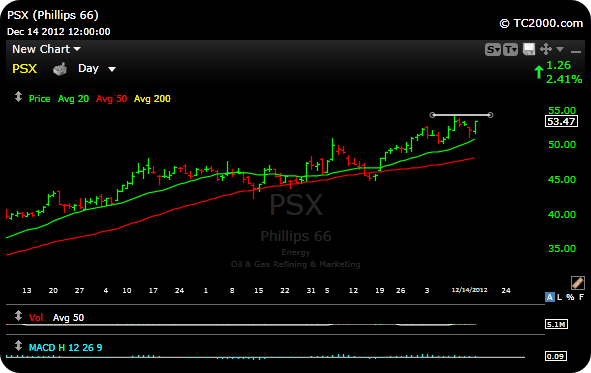Select the Avg 200 indicator label
The image size is (591, 373).
coord(152,99)
